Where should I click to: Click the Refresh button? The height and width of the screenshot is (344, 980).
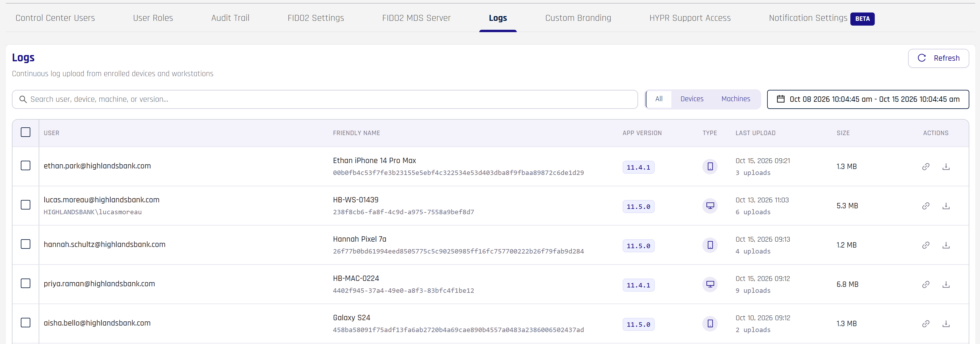(938, 58)
